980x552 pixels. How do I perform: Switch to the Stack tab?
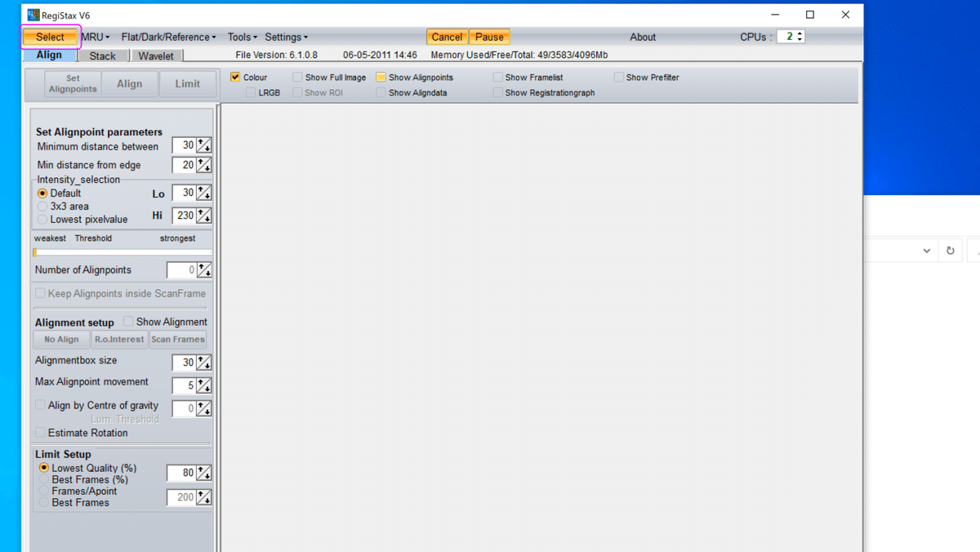pyautogui.click(x=103, y=56)
